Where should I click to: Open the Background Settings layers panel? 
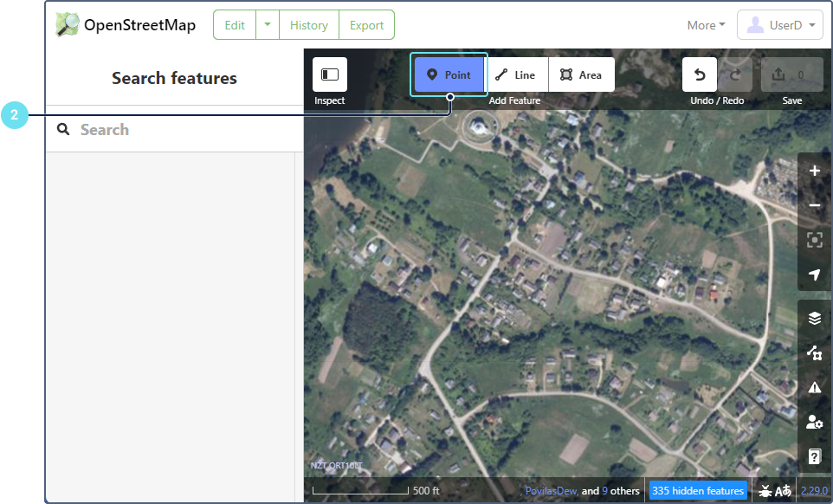(x=814, y=318)
